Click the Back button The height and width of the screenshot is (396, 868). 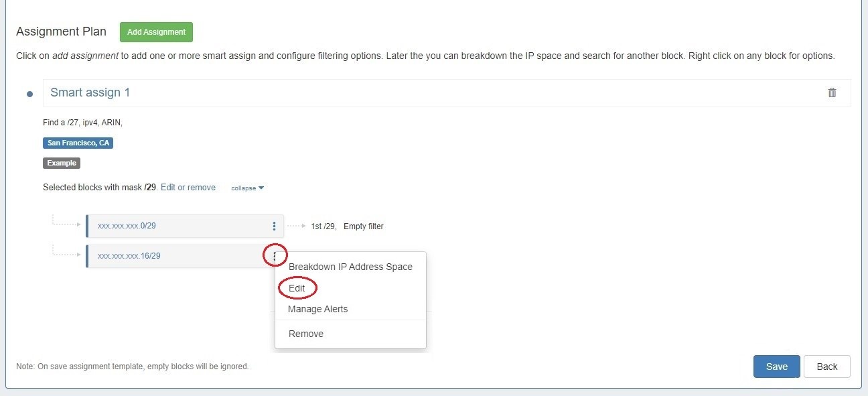point(826,367)
